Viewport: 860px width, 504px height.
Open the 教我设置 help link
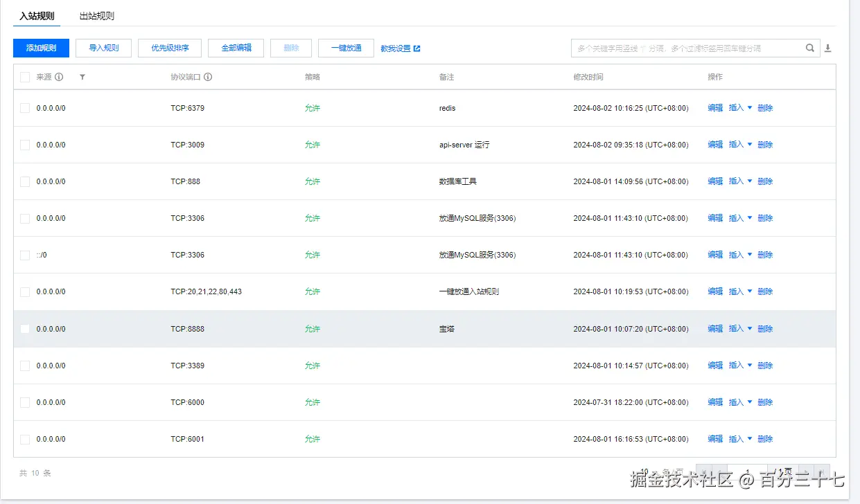coord(396,48)
